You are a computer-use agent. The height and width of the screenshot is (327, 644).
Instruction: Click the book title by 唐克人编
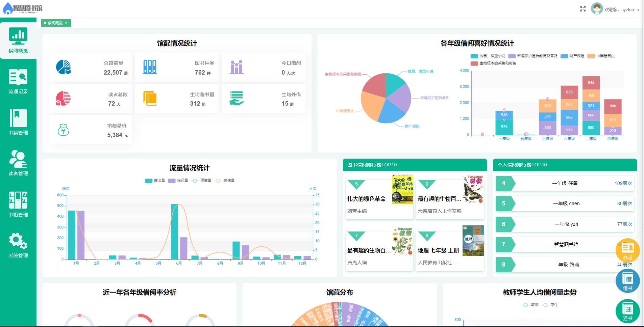click(x=369, y=251)
